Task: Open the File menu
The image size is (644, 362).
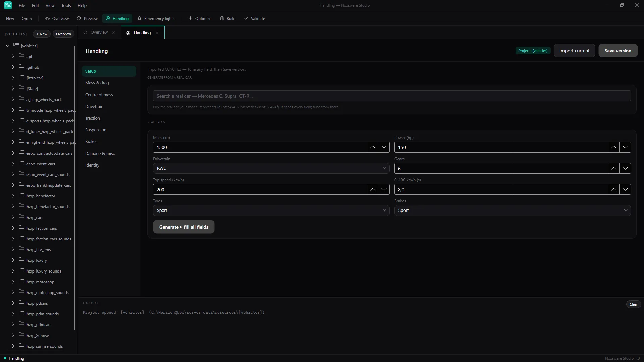Action: click(x=22, y=5)
